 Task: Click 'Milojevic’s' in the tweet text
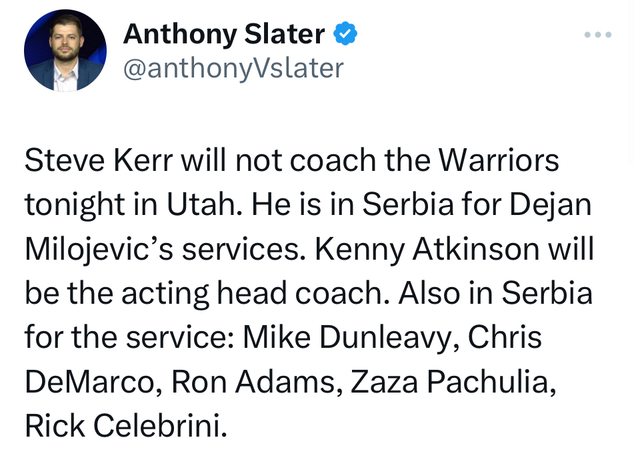(x=100, y=250)
